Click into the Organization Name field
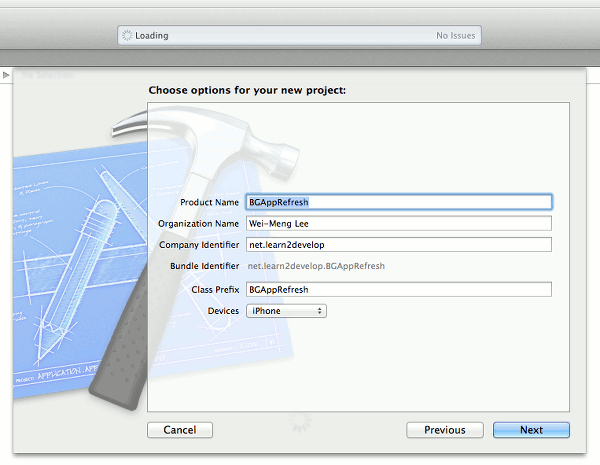The image size is (600, 465). click(399, 223)
